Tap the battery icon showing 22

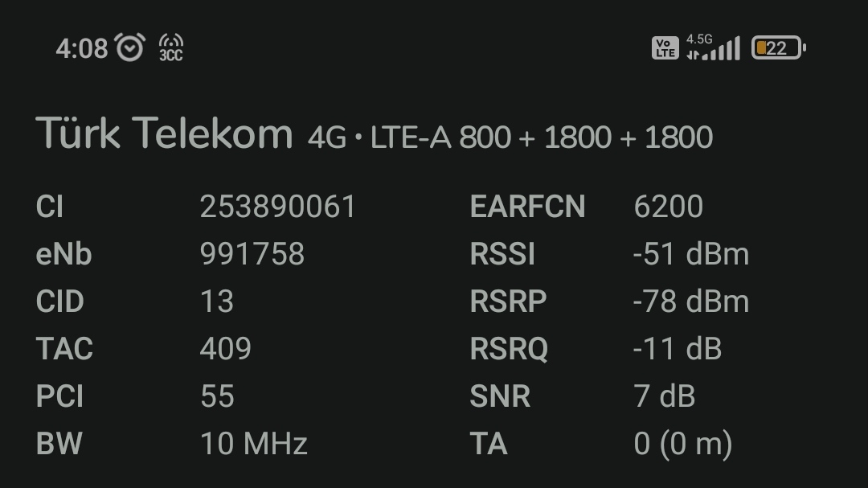click(778, 48)
